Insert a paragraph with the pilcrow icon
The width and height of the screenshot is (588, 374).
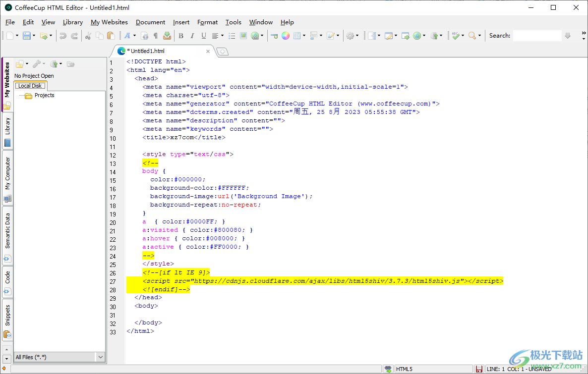(156, 36)
